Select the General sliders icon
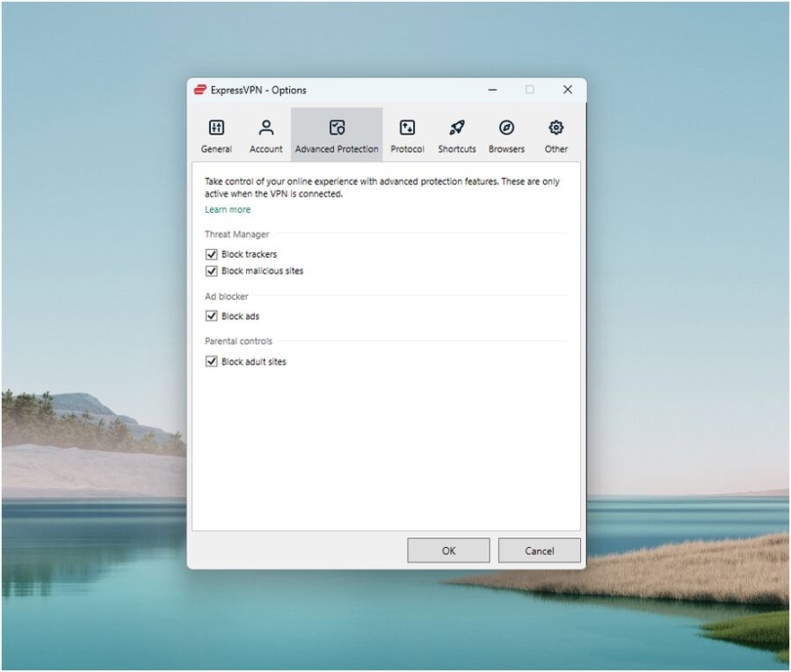791x672 pixels. point(216,127)
